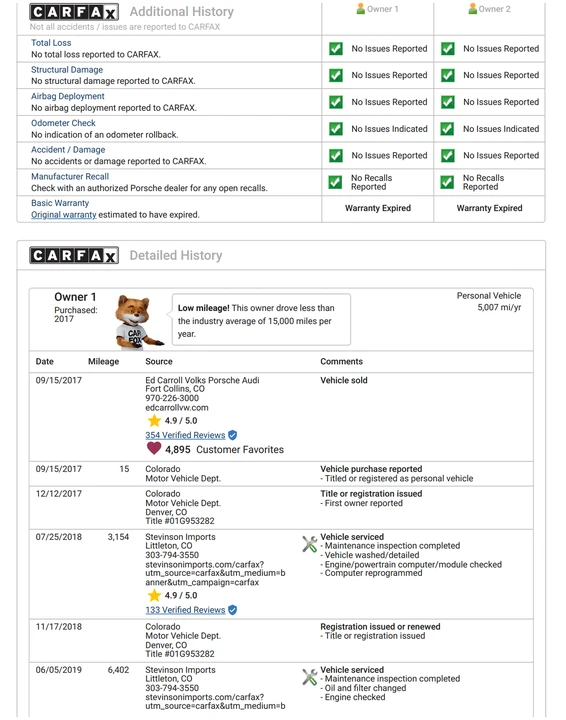Image resolution: width=566 pixels, height=720 pixels.
Task: Click Owner 1 green check for Structural Damage
Action: 336,75
